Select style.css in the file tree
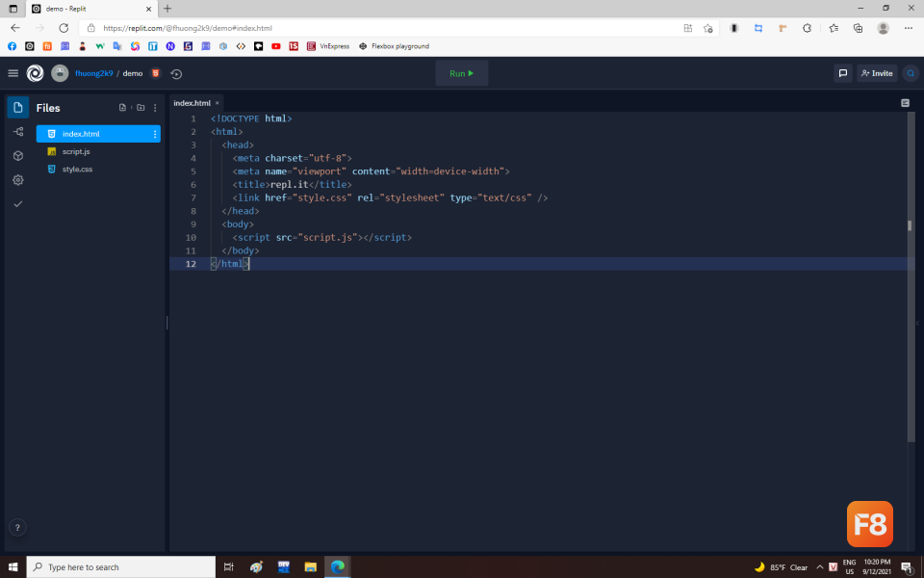 (x=98, y=170)
